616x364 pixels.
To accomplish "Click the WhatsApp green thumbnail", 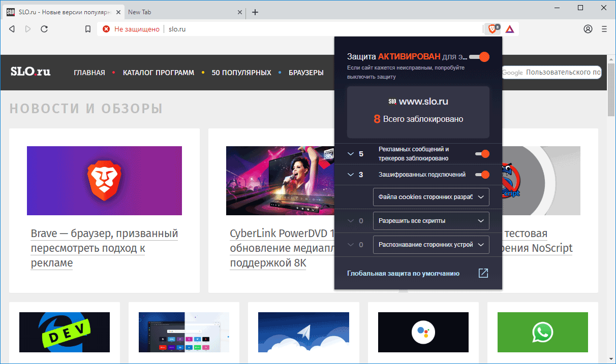I will coord(543,332).
